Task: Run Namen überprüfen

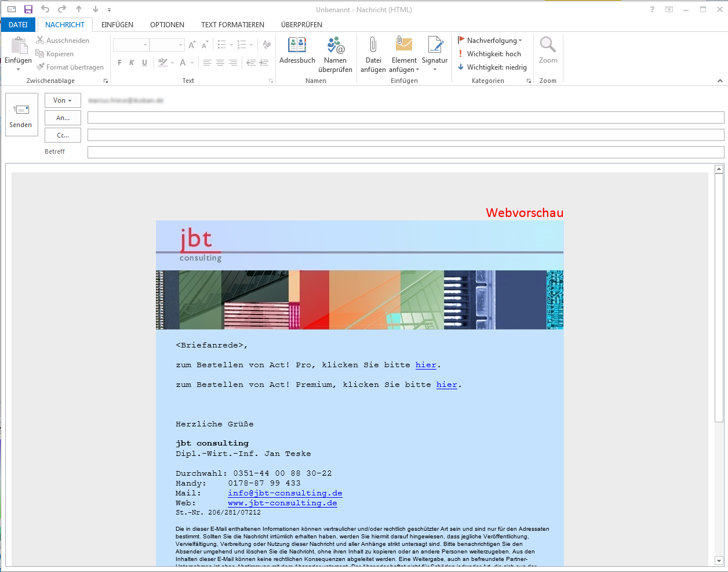Action: pyautogui.click(x=335, y=55)
